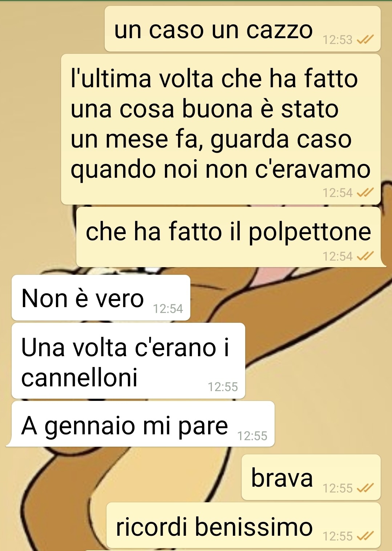This screenshot has height=551, width=392.
Task: Select the long message ending 'quando noi non c'eravamo'
Action: coord(221,129)
